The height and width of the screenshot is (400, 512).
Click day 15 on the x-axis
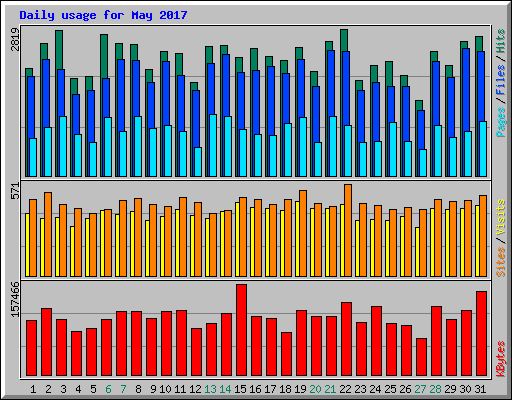[240, 389]
